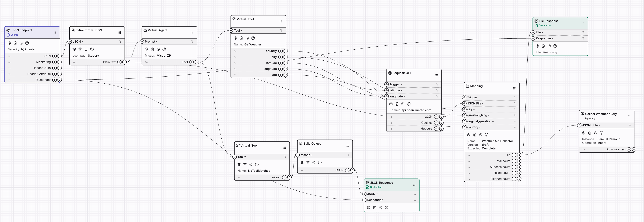Delete the Extract from JSON node

[x=80, y=49]
